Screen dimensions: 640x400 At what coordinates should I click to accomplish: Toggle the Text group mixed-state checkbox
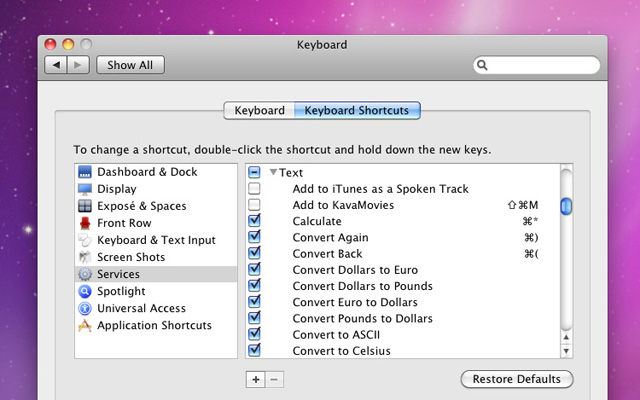pos(254,172)
